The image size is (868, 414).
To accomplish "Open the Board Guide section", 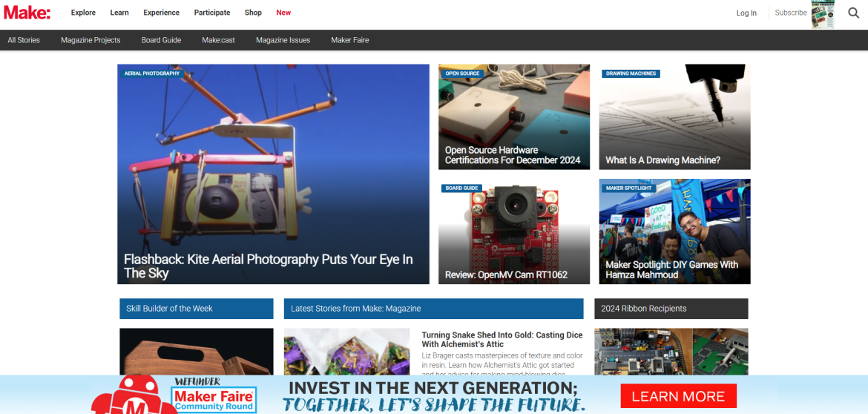I will coord(161,40).
